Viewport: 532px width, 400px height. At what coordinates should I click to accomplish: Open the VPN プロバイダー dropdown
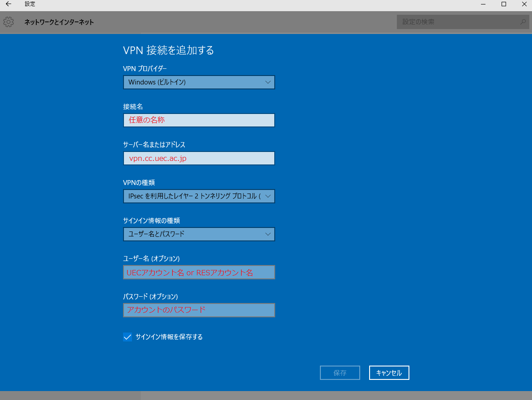[x=199, y=82]
